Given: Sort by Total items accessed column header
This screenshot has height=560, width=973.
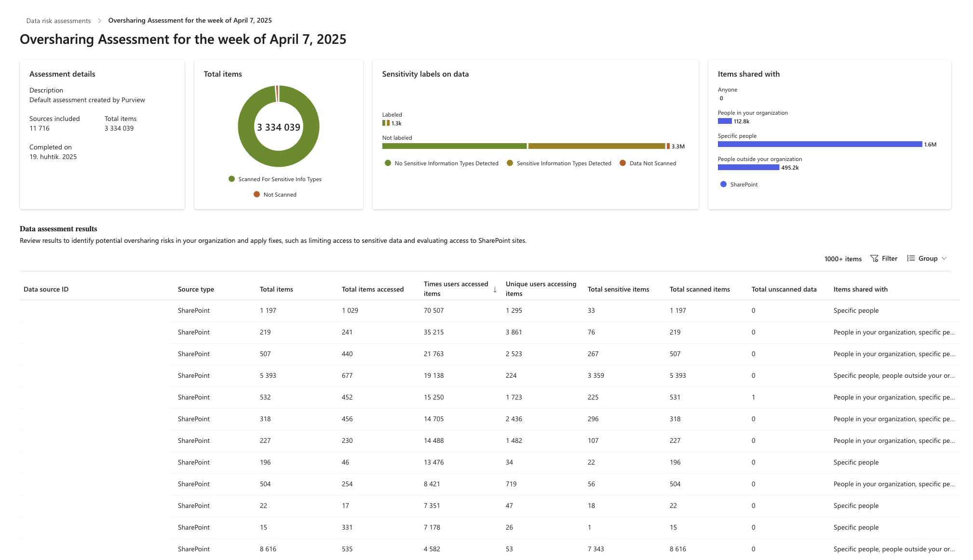Looking at the screenshot, I should pos(372,289).
